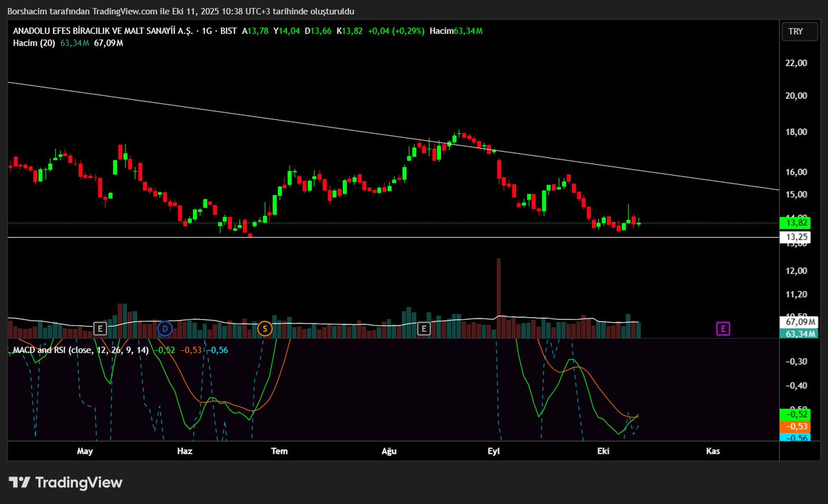
Task: Click the 12,00 price scale label
Action: pos(796,270)
